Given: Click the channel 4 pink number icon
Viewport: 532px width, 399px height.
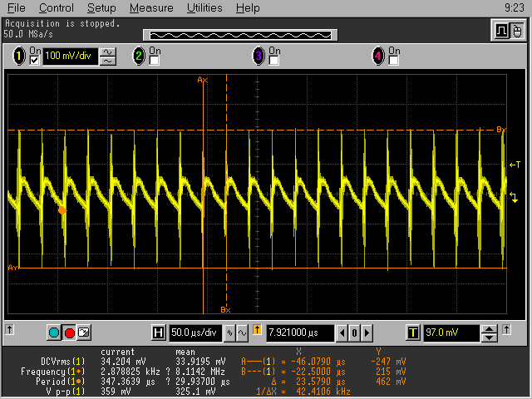Looking at the screenshot, I should [x=378, y=57].
